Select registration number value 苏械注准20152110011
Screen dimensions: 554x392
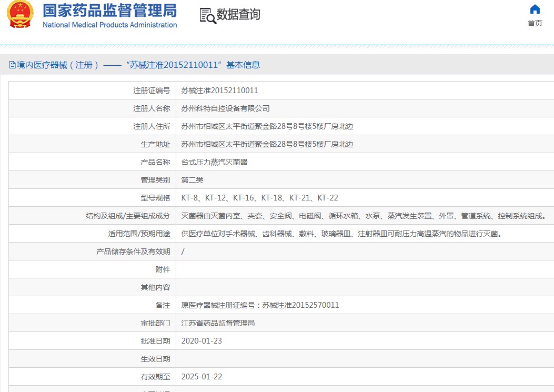(x=219, y=91)
